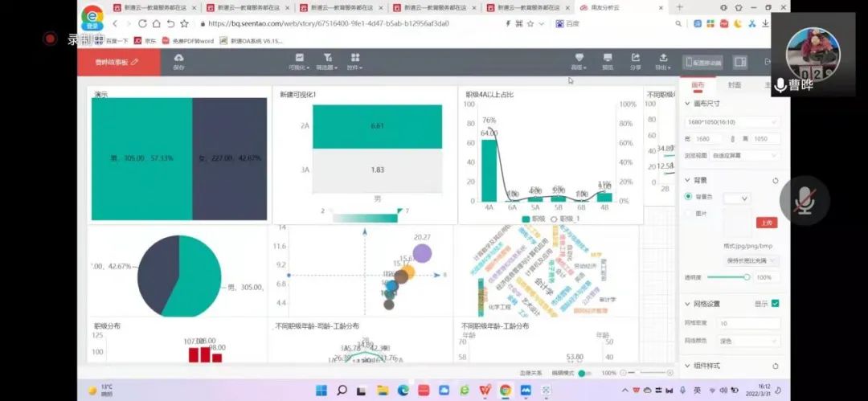The width and height of the screenshot is (868, 401).
Task: Toggle the 网格设置 显示 checkbox
Action: pos(776,304)
